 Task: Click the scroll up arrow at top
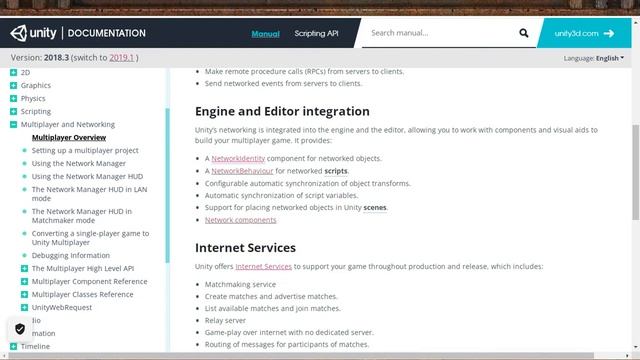[636, 23]
